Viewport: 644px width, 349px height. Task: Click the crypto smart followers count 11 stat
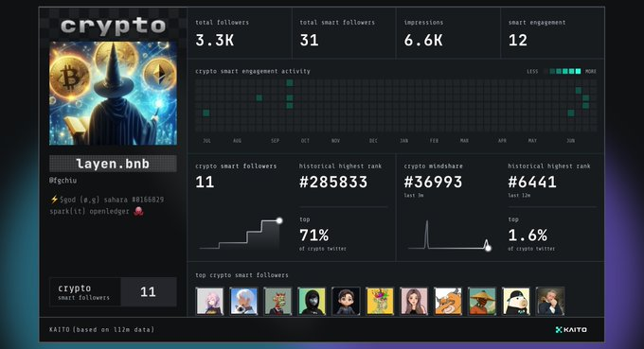coord(205,182)
